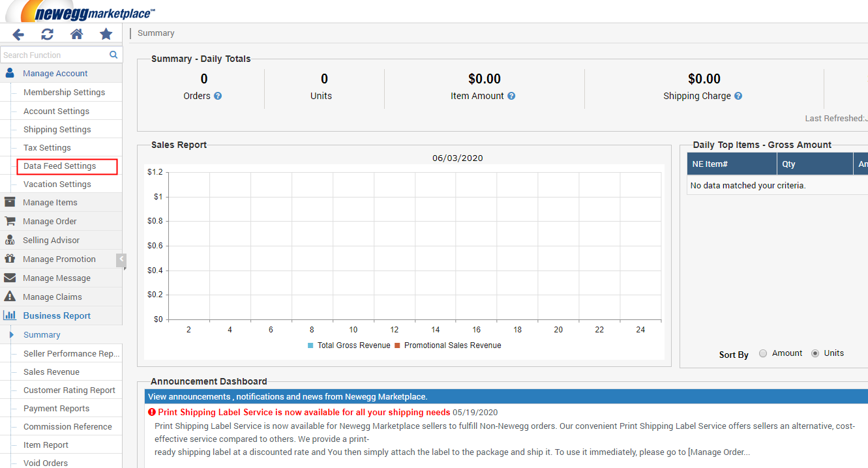Open Membership Settings
This screenshot has height=468, width=868.
(64, 92)
